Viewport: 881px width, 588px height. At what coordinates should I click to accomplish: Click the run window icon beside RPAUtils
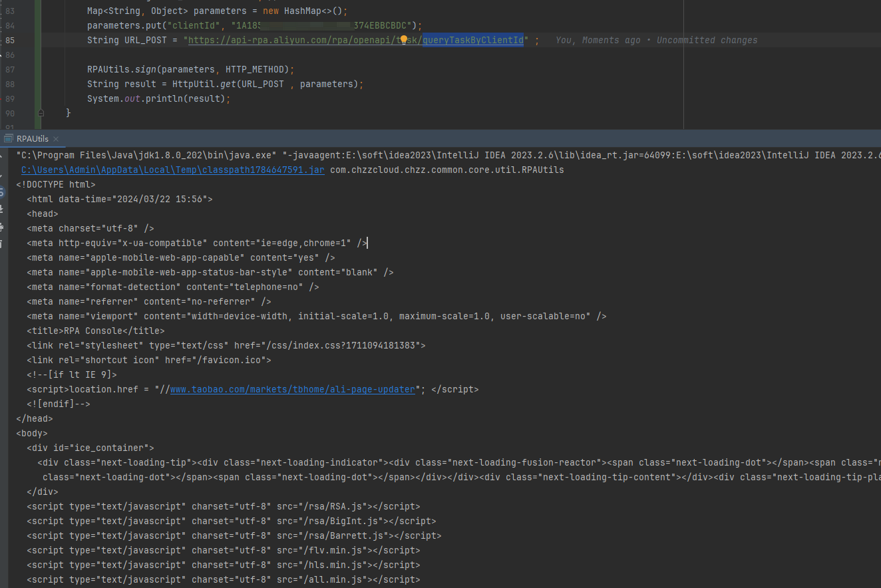(8, 139)
